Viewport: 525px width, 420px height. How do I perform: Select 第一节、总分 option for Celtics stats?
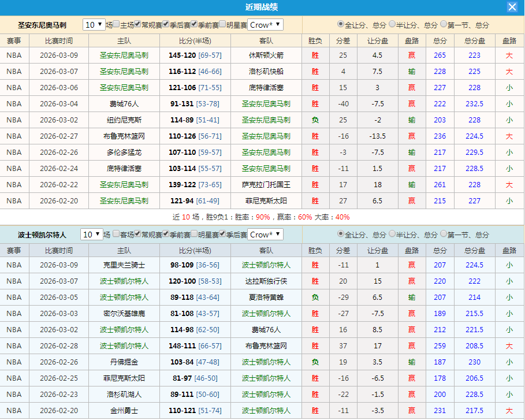point(443,233)
